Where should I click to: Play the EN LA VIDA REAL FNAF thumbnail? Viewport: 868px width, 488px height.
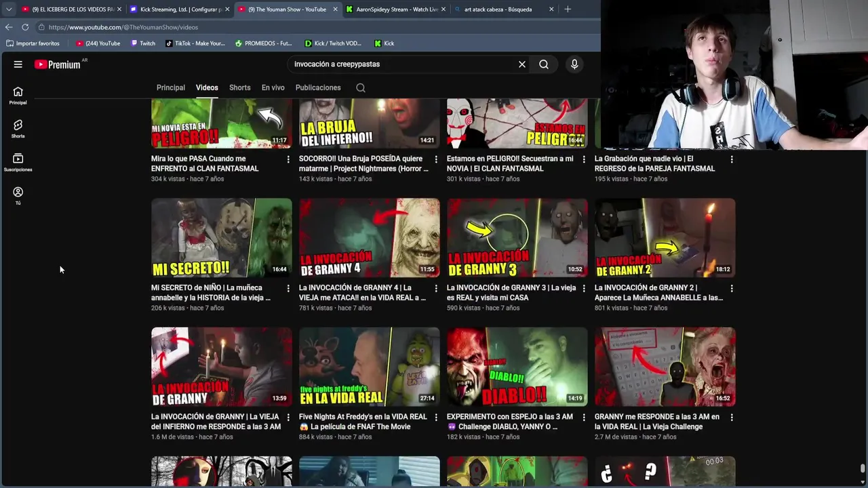coord(370,367)
